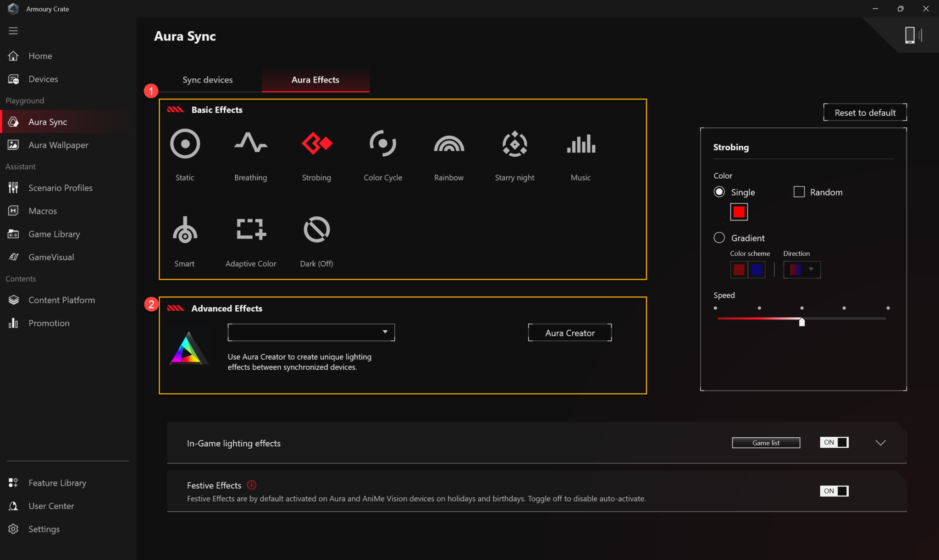Open Aura Wallpaper from the sidebar
Screen dimensions: 939x560
click(x=58, y=145)
